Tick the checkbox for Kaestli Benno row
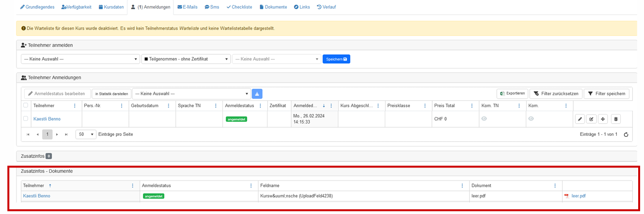 [x=26, y=118]
